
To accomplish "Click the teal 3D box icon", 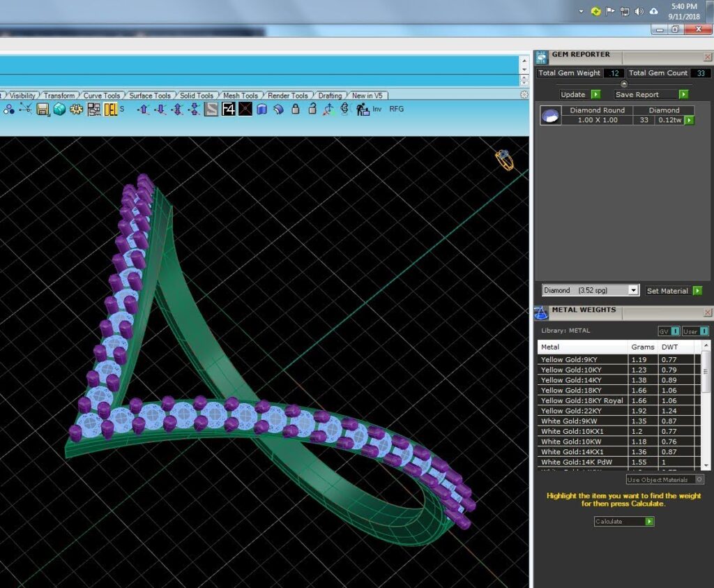I will pos(59,110).
